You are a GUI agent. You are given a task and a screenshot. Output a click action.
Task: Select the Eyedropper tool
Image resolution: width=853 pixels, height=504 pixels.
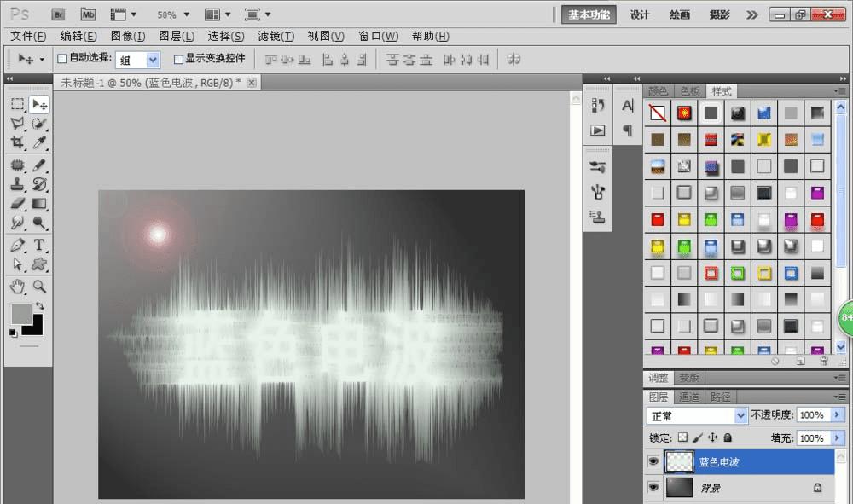coord(39,144)
